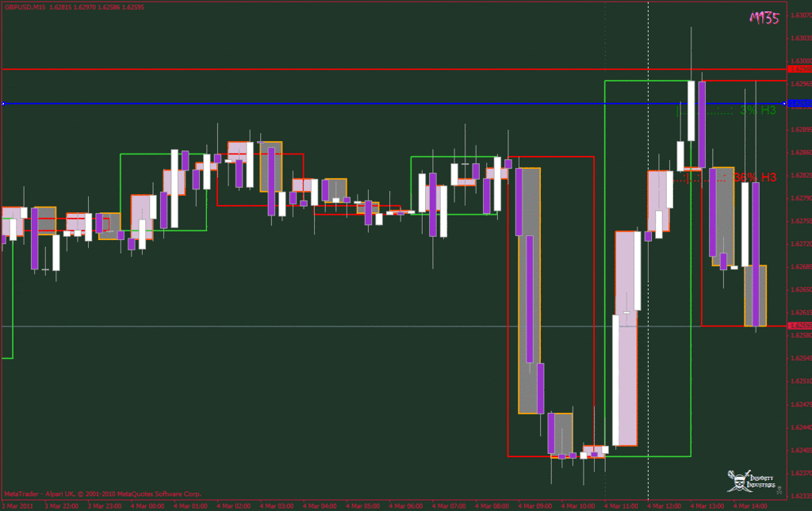Screen dimensions: 812x511
Task: Click the red 1.62988 price tag
Action: (800, 69)
